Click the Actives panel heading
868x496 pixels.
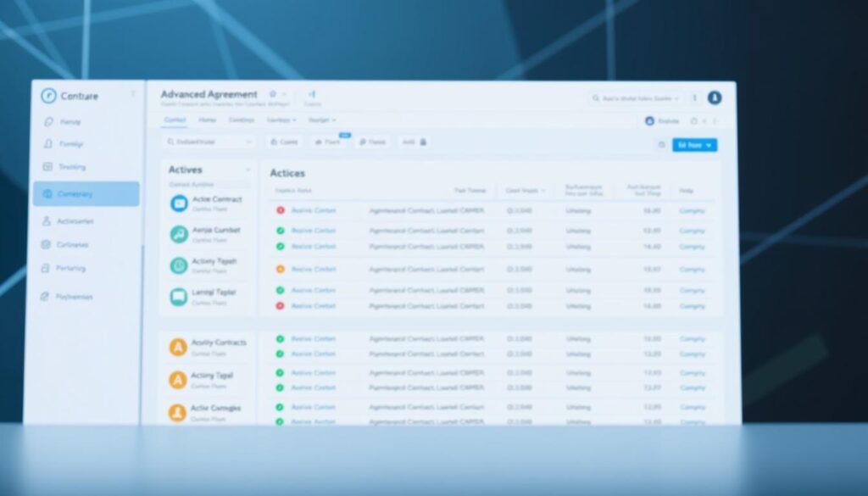point(186,170)
